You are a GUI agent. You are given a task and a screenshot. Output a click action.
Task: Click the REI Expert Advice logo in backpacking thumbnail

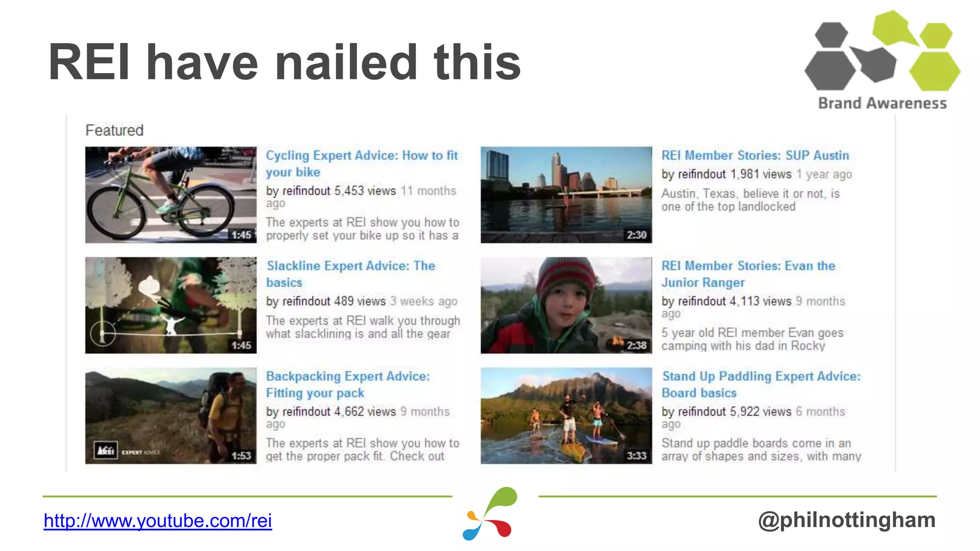click(x=127, y=451)
